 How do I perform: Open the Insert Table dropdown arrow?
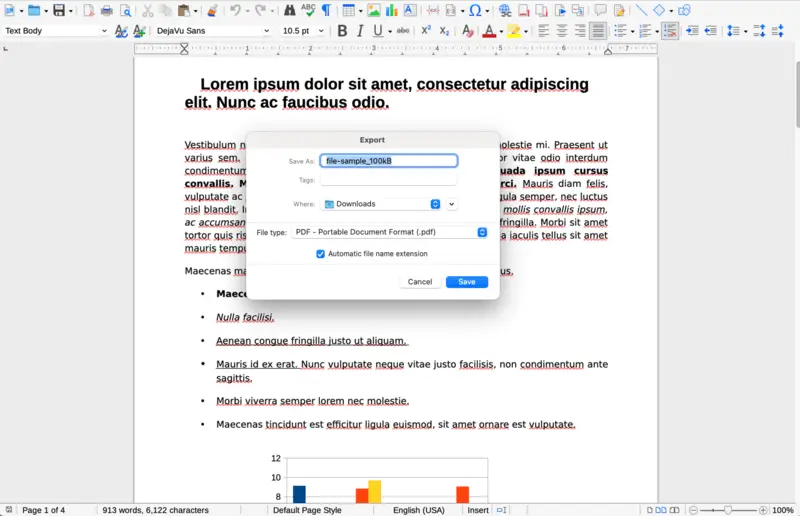point(360,11)
